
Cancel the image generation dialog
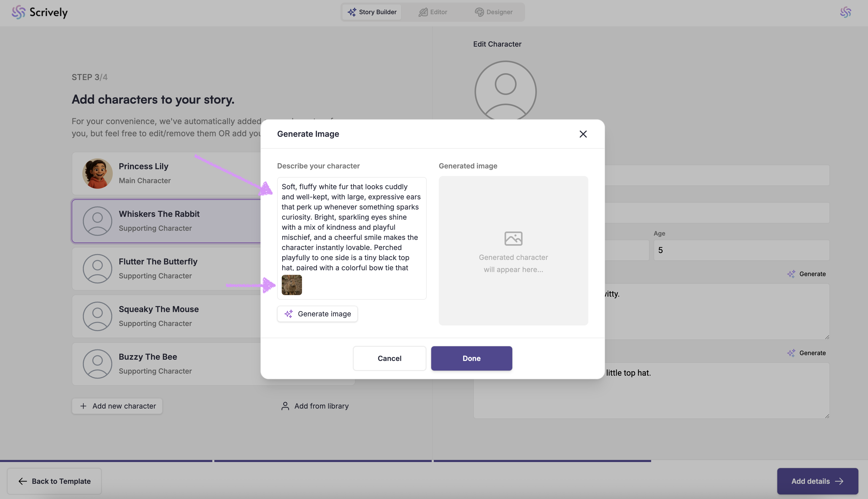pos(389,358)
